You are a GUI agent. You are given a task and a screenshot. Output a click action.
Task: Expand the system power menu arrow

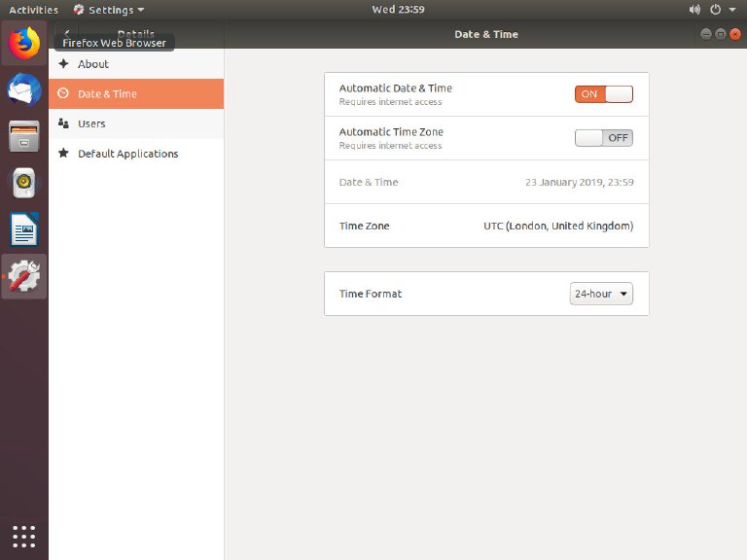pos(731,10)
